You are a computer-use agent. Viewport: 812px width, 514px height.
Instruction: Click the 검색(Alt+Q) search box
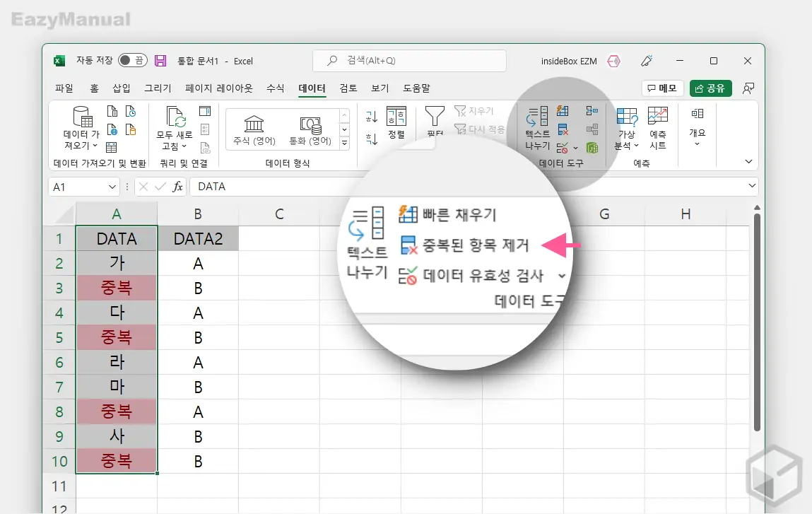click(409, 61)
